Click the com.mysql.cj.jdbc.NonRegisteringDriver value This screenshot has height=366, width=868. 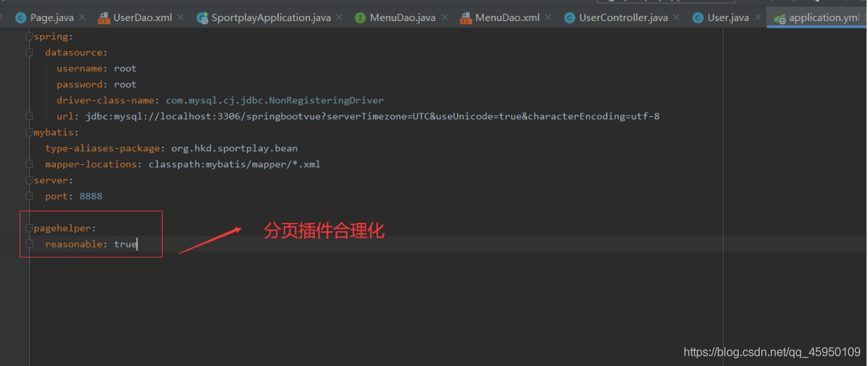pyautogui.click(x=274, y=101)
